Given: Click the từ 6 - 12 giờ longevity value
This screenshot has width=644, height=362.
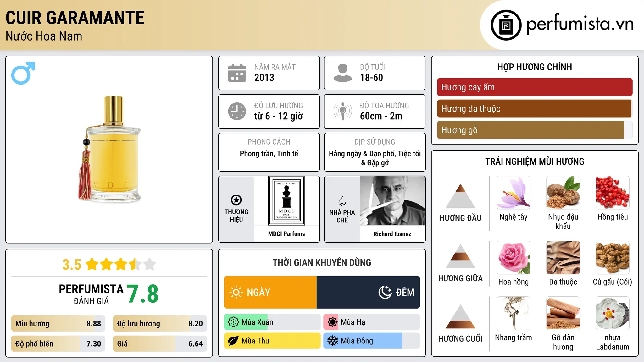Looking at the screenshot, I should 279,116.
